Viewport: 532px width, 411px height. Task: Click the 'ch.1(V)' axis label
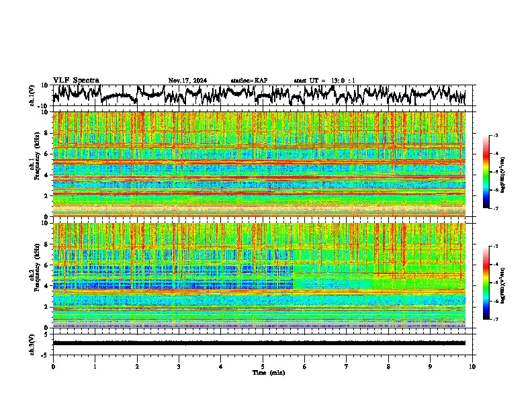click(x=32, y=95)
